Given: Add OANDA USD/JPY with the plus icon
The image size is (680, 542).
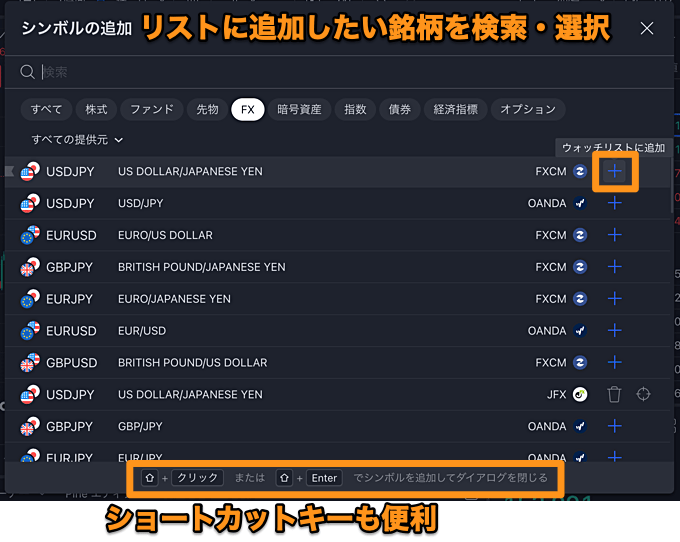Looking at the screenshot, I should 614,203.
